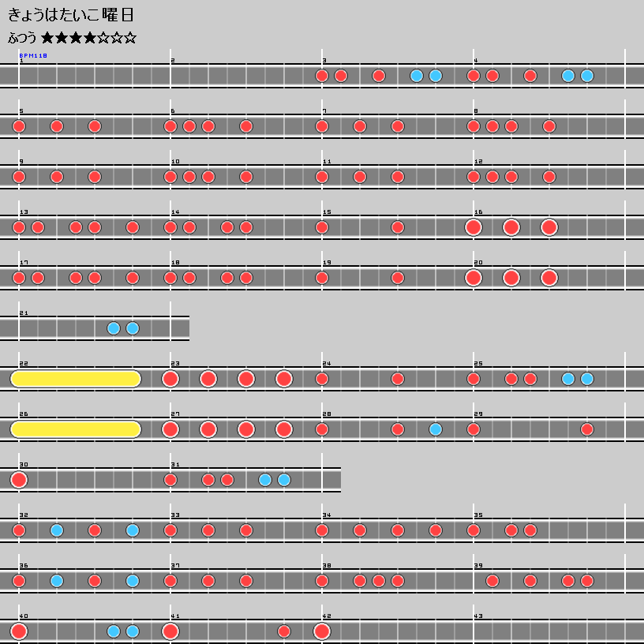
Task: Click the song title きょうはたいこ曜日
Action: 71,15
